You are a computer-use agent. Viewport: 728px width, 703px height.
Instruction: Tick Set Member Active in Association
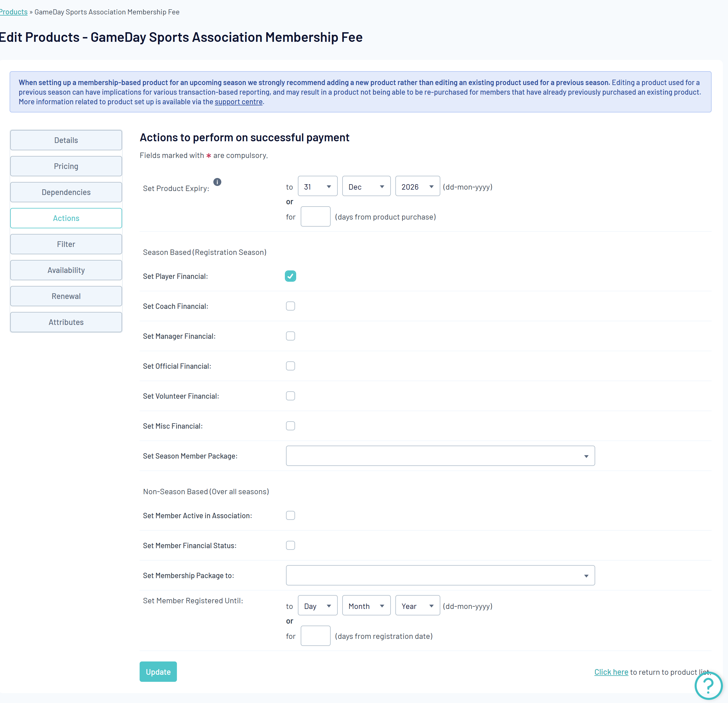[x=291, y=515]
